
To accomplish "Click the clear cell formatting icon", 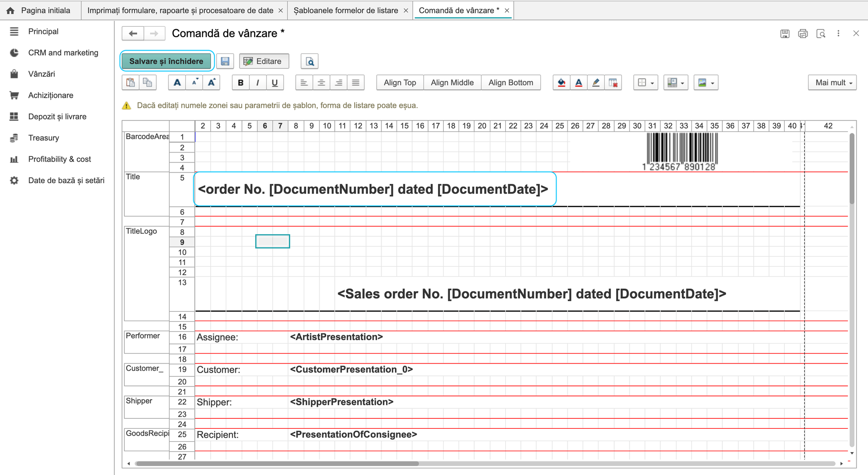I will point(613,82).
